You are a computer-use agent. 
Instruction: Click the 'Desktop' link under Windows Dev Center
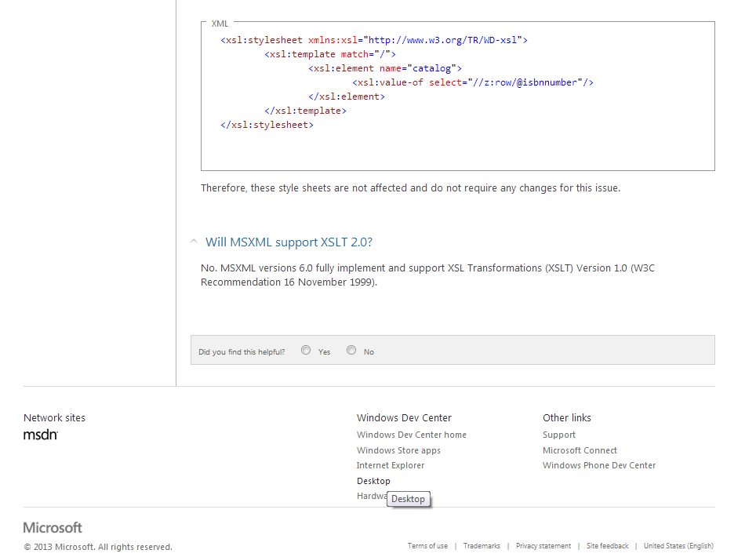(x=373, y=480)
